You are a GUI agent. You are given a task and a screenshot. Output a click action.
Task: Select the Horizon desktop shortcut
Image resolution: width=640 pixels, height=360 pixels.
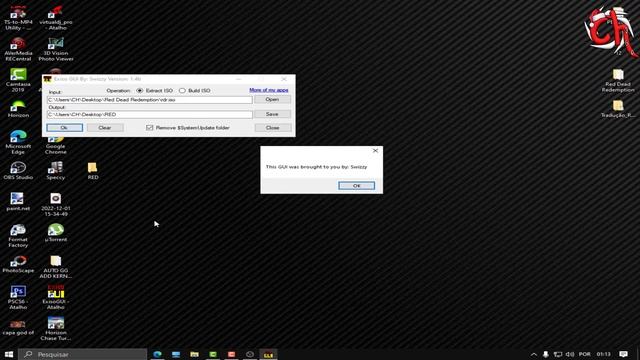pyautogui.click(x=18, y=109)
